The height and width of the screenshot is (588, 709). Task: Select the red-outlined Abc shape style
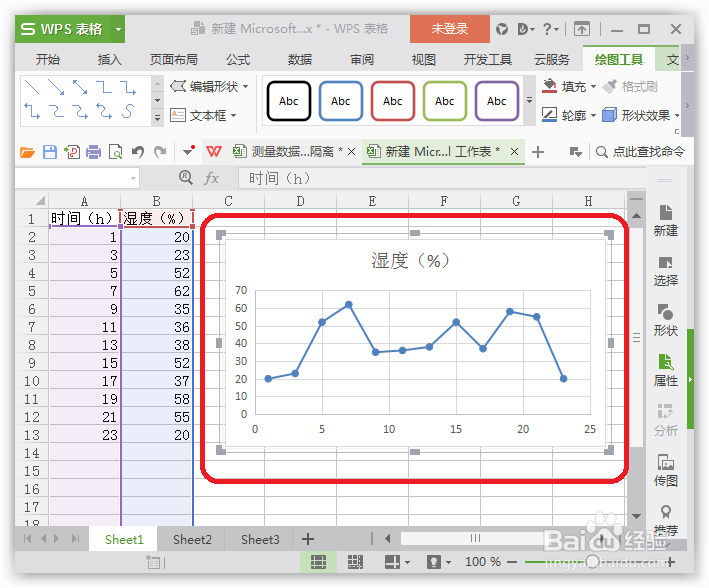pyautogui.click(x=392, y=101)
